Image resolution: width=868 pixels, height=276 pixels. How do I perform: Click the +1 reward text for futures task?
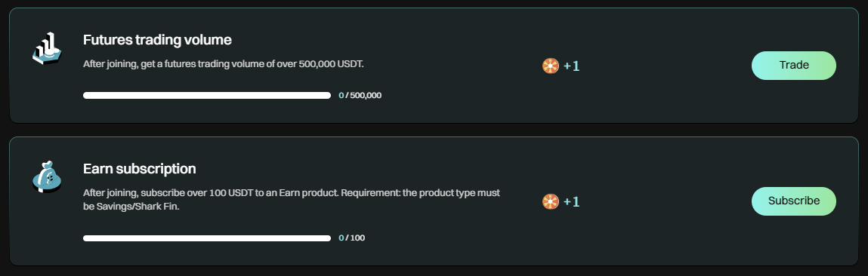571,66
